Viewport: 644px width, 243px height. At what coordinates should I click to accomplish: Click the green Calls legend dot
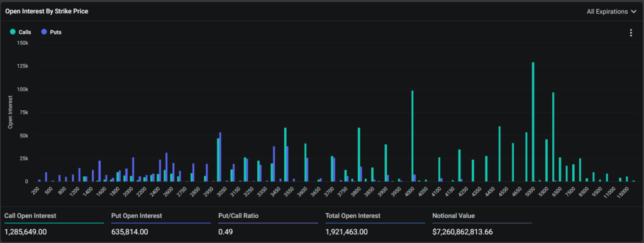[x=13, y=31]
